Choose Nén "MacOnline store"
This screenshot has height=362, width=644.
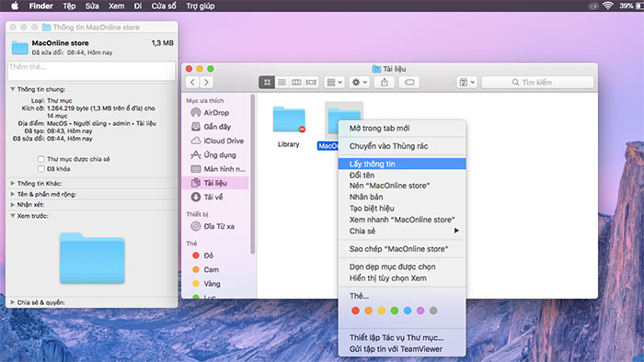(402, 186)
